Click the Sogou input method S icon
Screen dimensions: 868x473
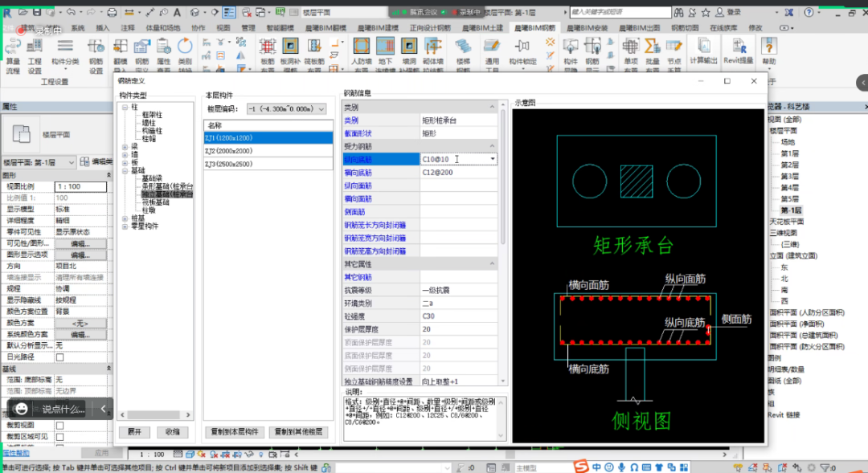tap(580, 467)
